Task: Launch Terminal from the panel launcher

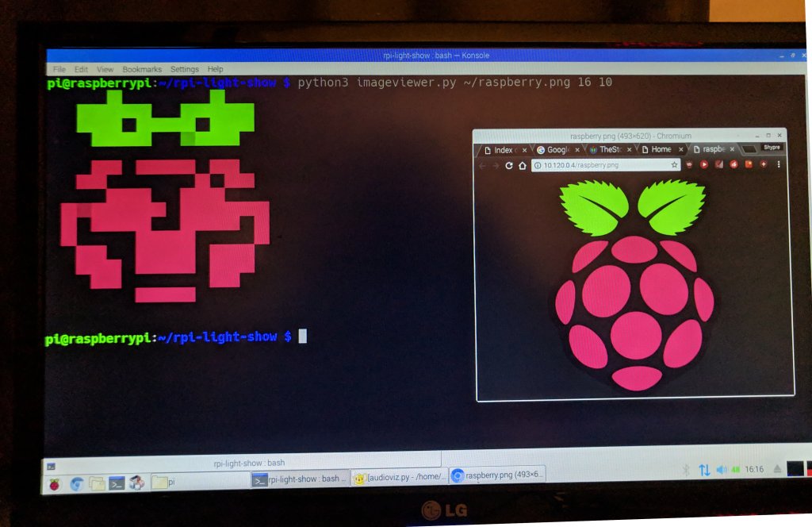Action: click(117, 483)
